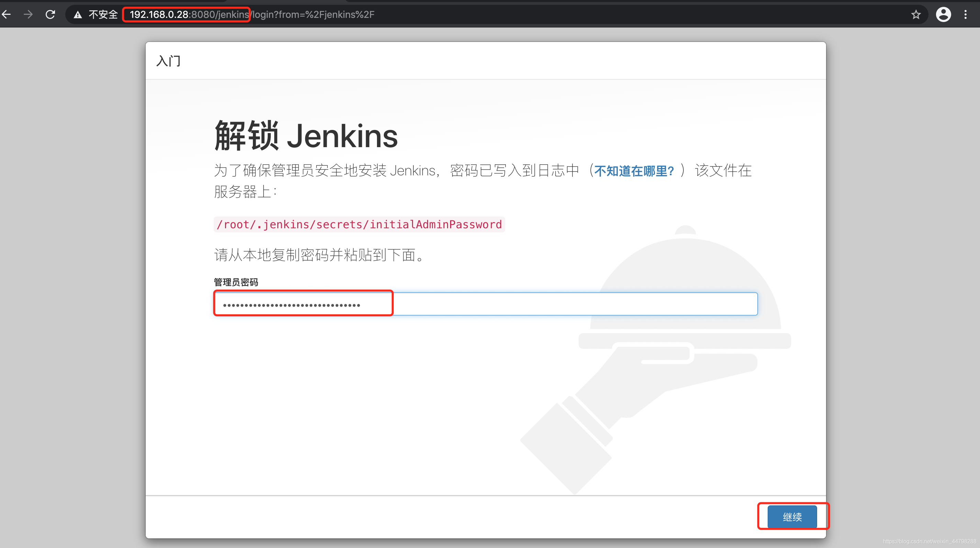Click the 管理员密码 password input field

(x=486, y=304)
